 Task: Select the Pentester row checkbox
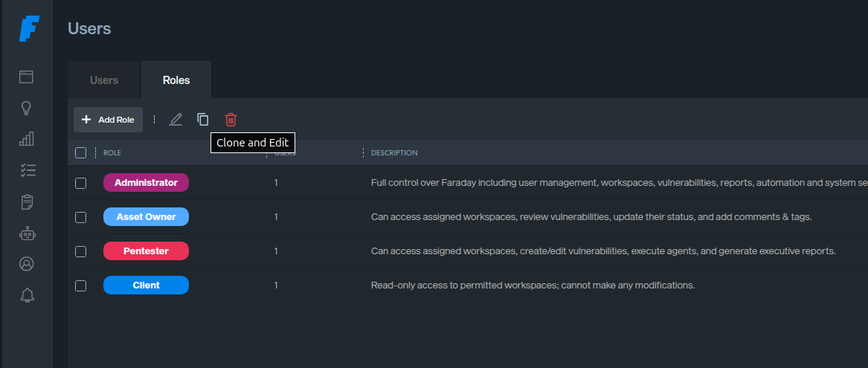tap(81, 251)
